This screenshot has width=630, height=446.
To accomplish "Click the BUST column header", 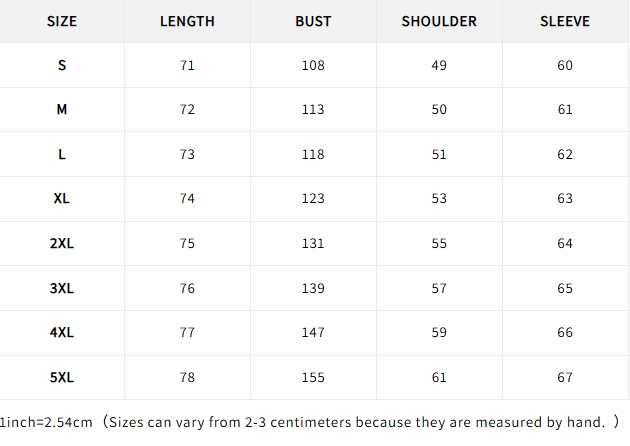I will 313,21.
